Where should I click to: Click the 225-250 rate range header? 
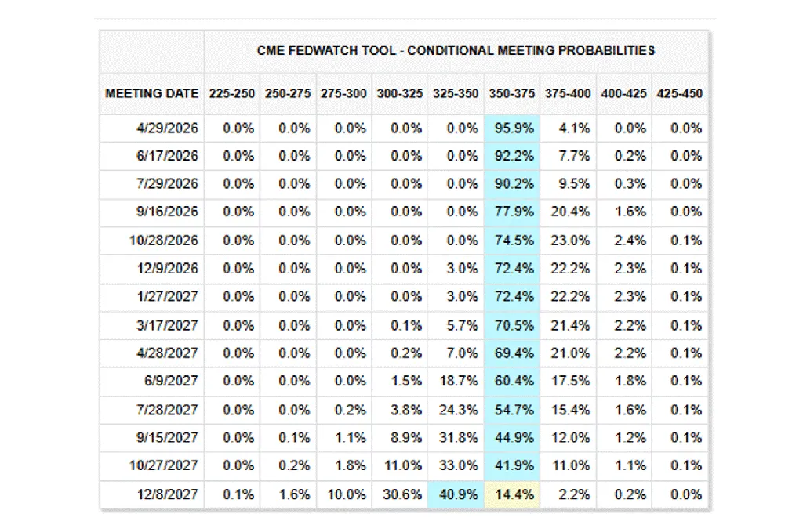point(232,93)
